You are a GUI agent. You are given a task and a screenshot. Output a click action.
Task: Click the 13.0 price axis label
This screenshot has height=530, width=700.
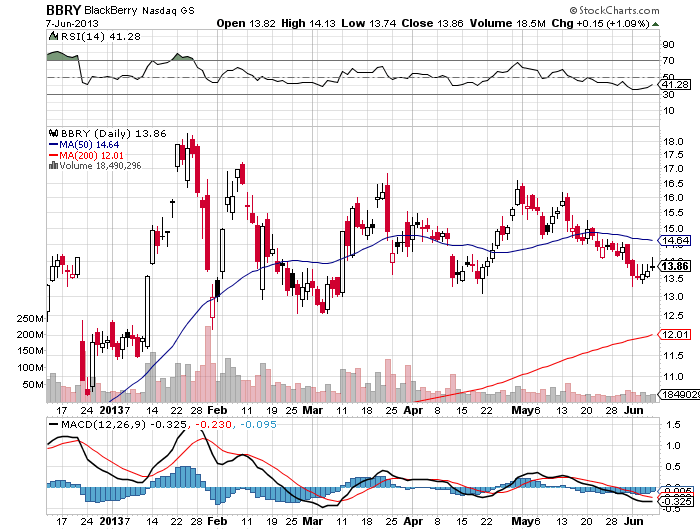click(x=673, y=297)
